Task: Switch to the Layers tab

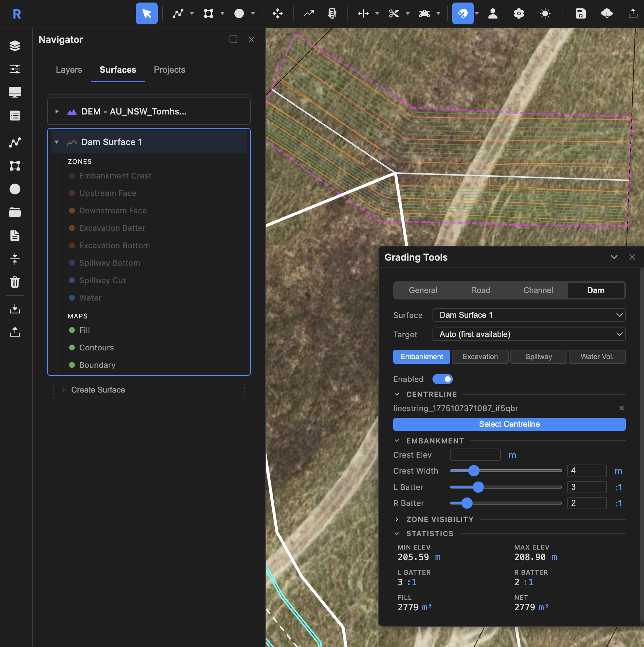Action: coord(69,70)
